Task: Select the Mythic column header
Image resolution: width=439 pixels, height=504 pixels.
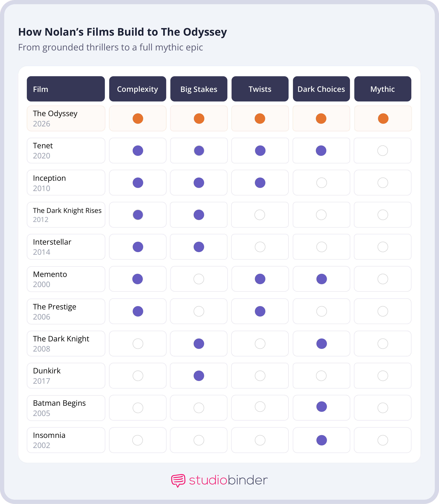Action: click(x=382, y=89)
